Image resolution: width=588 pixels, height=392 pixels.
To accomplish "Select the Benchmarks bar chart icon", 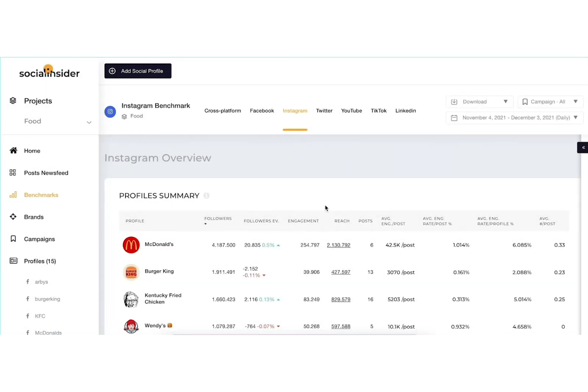I will click(13, 195).
